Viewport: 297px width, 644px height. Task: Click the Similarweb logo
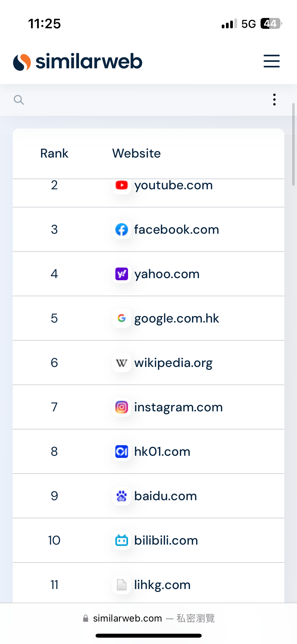78,62
